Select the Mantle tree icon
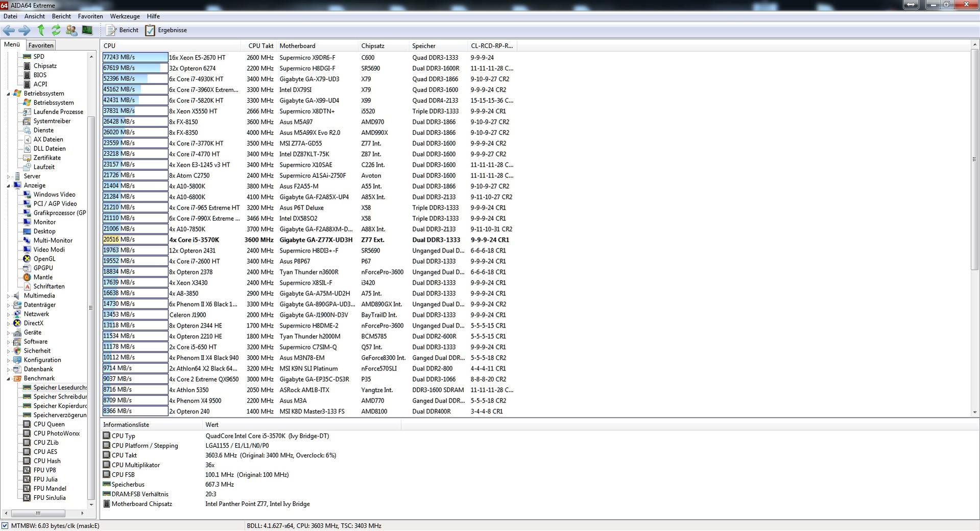The width and height of the screenshot is (980, 531). (27, 278)
